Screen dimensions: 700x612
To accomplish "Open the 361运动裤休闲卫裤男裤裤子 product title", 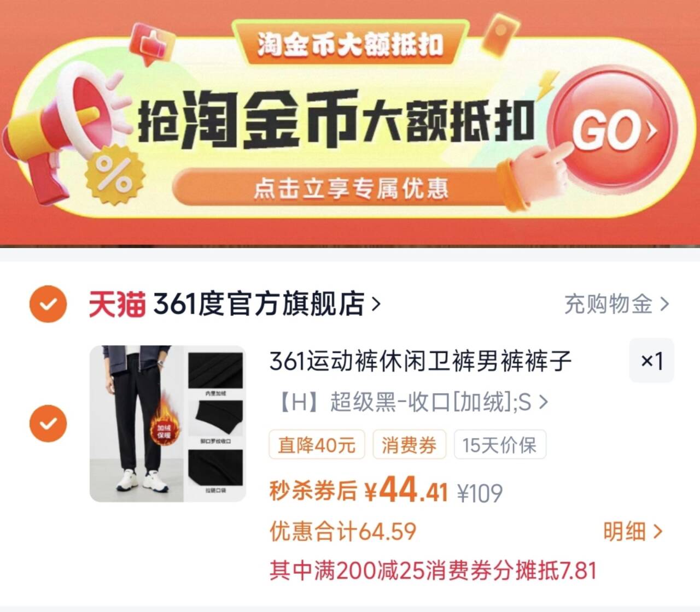I will coord(421,361).
